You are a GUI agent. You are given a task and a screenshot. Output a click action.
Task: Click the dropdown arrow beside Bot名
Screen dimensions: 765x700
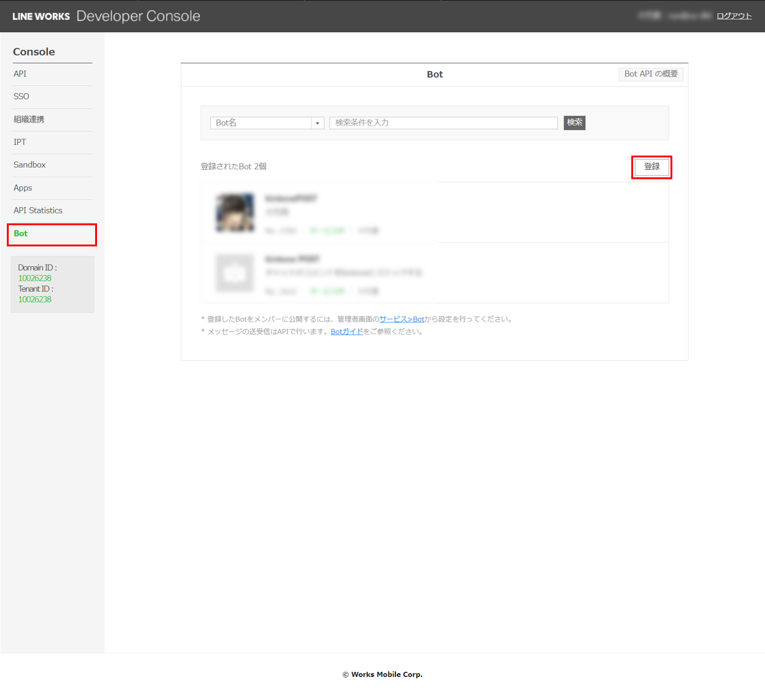coord(317,123)
